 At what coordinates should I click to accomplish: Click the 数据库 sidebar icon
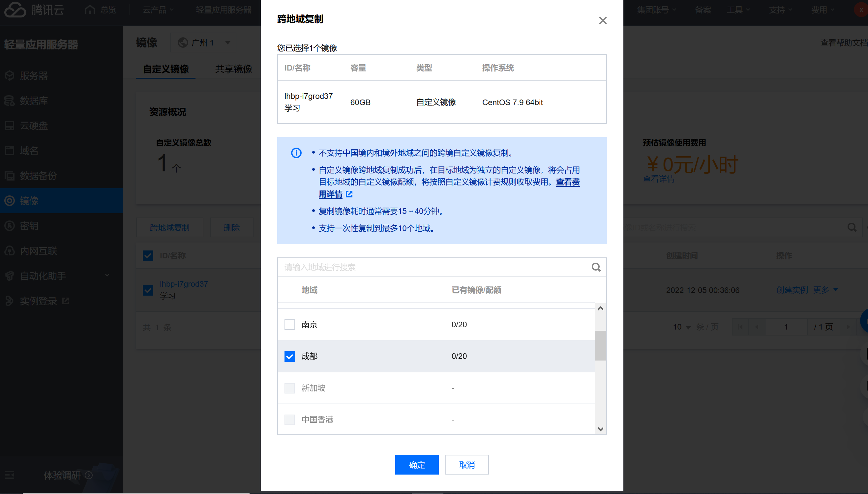10,101
